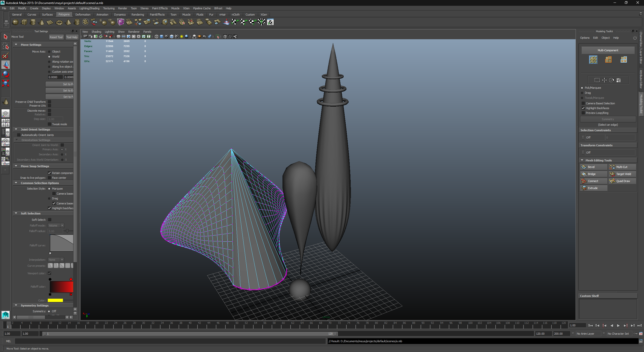This screenshot has width=644, height=352.
Task: Activate the Extrude mesh tool
Action: point(594,188)
